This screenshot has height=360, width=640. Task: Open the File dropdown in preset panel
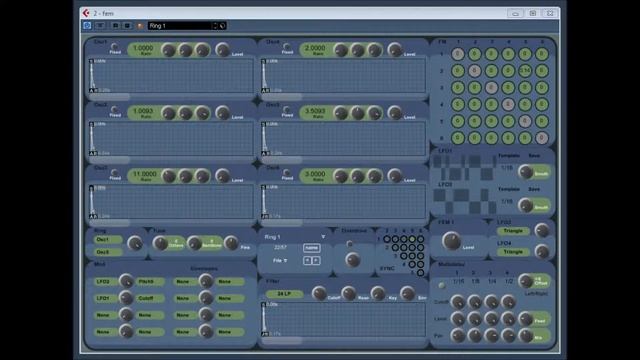(x=280, y=260)
